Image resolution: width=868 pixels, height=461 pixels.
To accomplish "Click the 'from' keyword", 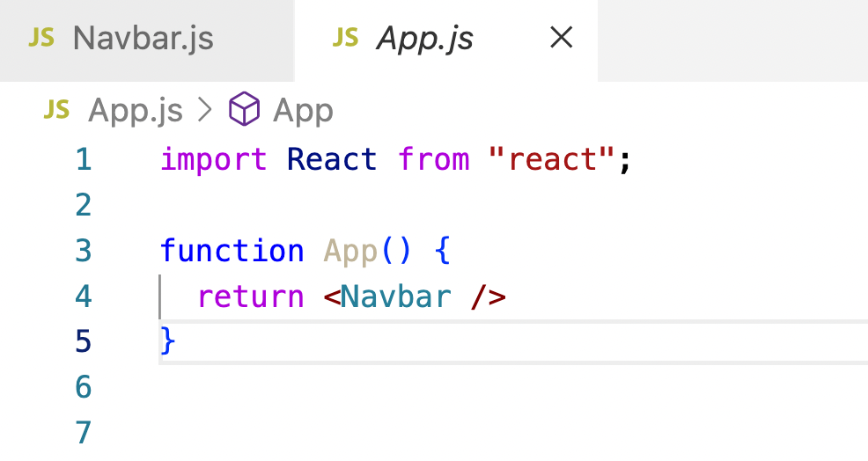I will 433,159.
